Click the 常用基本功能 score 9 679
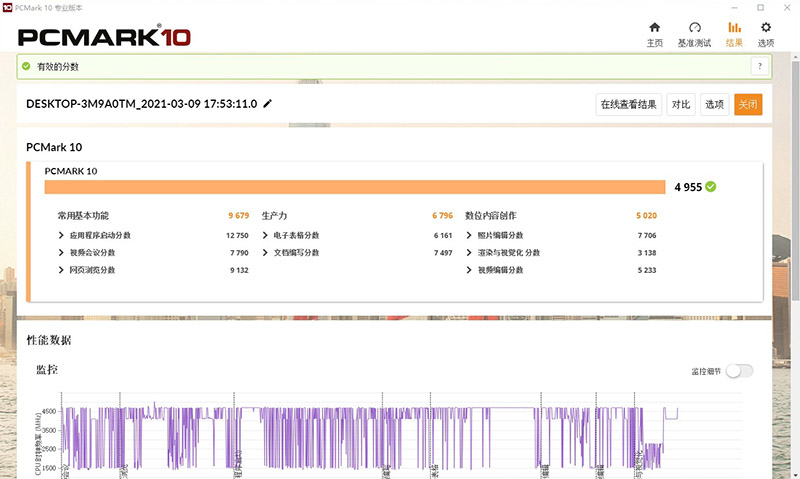 click(239, 215)
